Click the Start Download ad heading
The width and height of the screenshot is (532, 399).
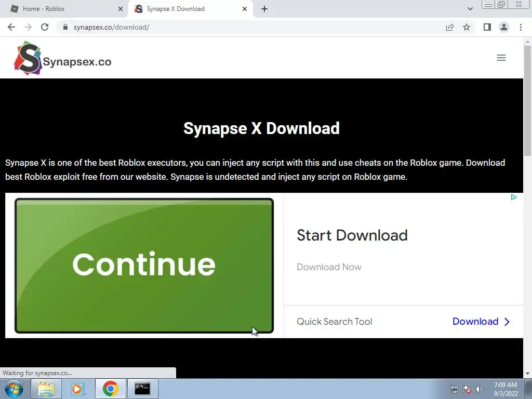pos(352,235)
